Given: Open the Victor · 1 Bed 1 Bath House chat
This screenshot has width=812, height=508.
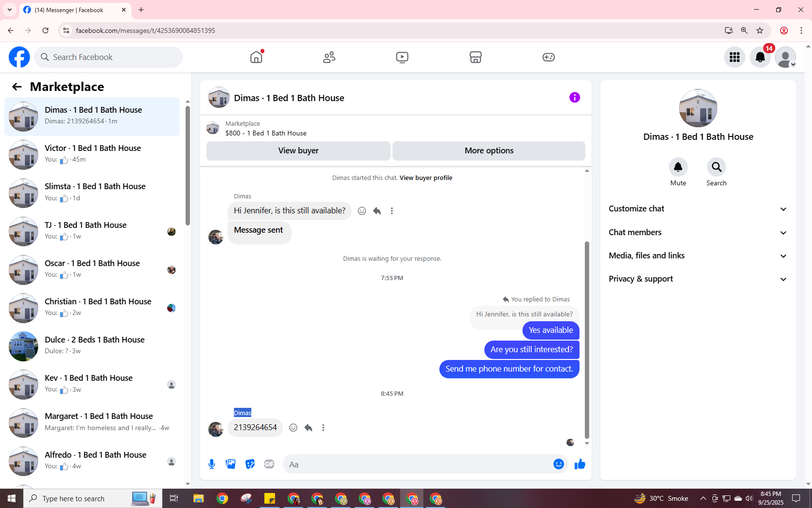Looking at the screenshot, I should tap(92, 155).
